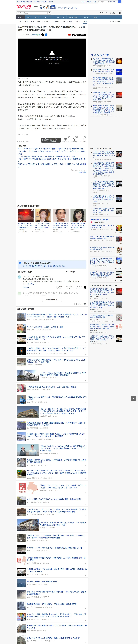Open thumbnail for 自暴自棄か ジャンポケ斉藤 article
This screenshot has height=644, width=138.
pos(61,215)
